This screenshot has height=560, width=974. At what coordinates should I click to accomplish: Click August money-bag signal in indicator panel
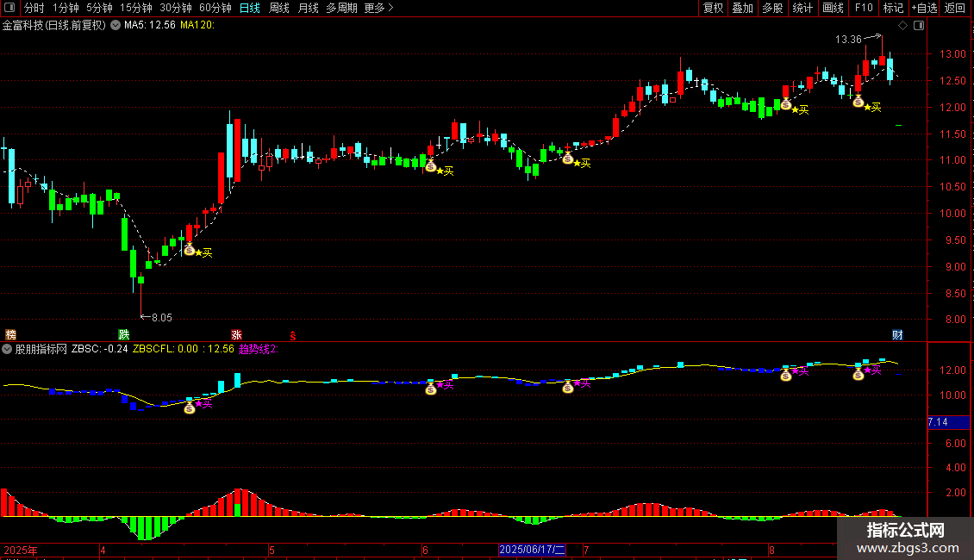point(786,375)
